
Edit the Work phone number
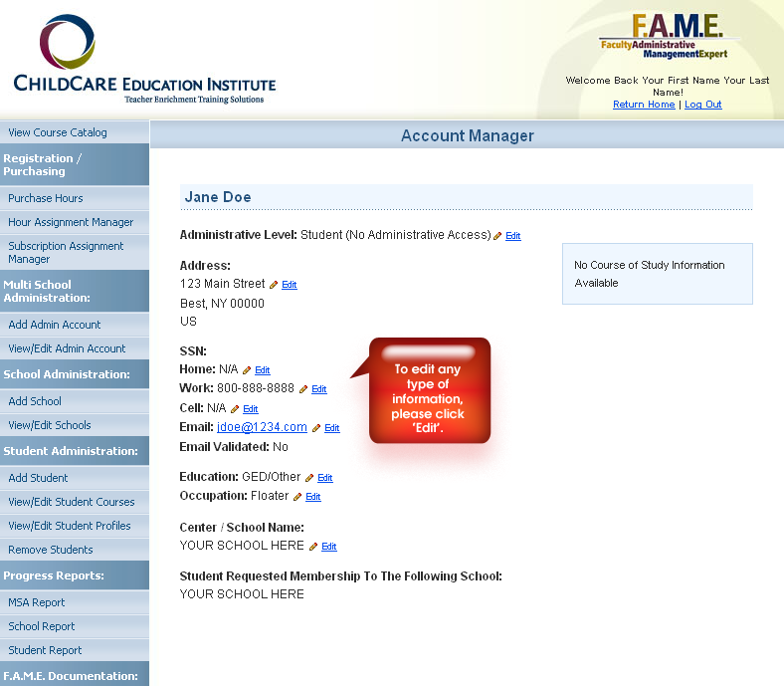319,389
